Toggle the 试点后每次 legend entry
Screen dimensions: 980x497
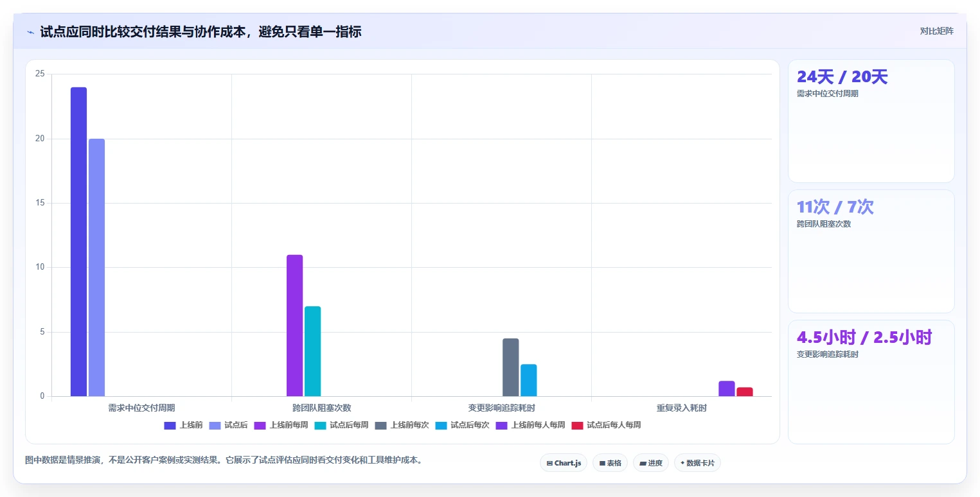pos(463,425)
